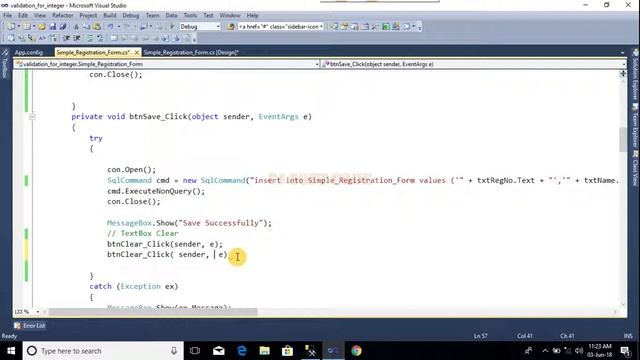Open Properties Window from toolbar icon

coord(344,27)
